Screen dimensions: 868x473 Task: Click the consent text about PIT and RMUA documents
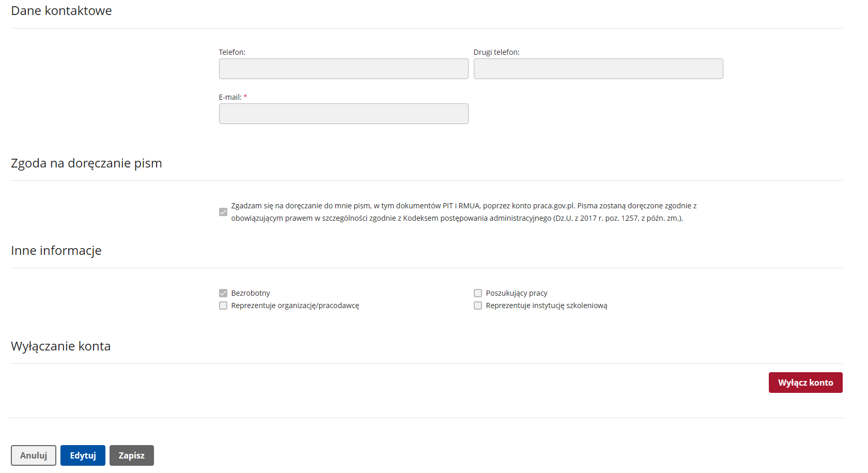[x=463, y=212]
